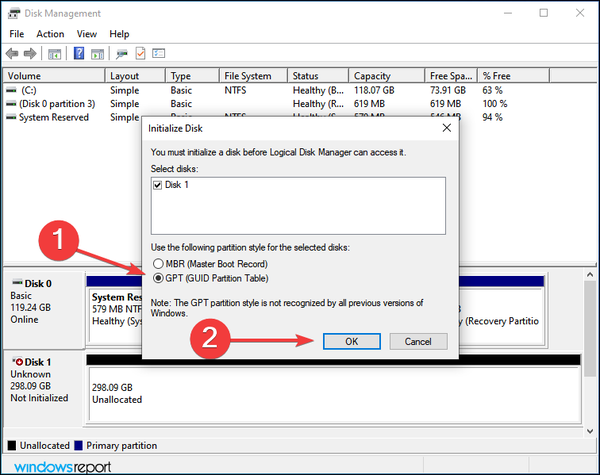
Task: Click the '619 MB' capacity cell
Action: (369, 104)
